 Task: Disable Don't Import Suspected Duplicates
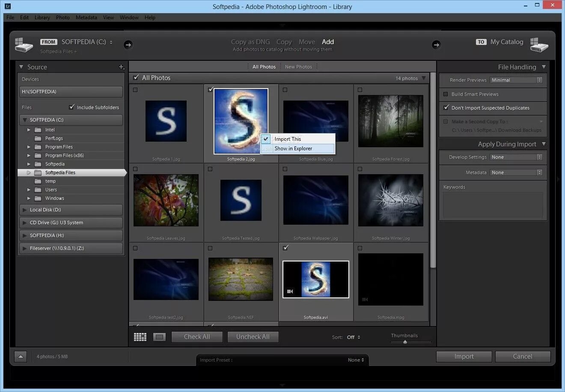pos(446,107)
